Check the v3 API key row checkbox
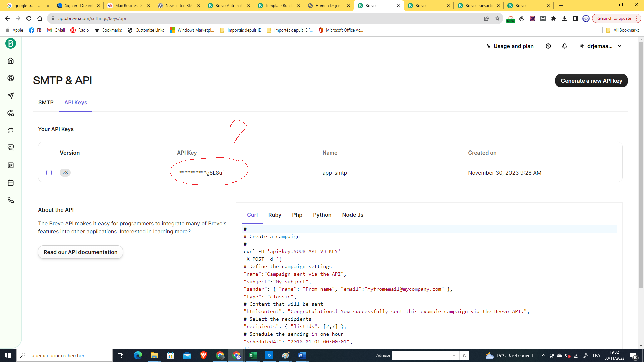644x362 pixels. tap(49, 173)
